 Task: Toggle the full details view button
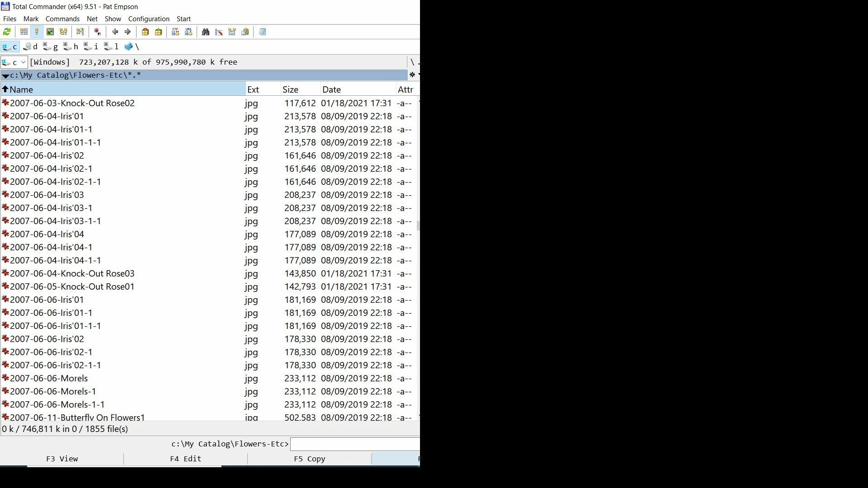[x=37, y=32]
